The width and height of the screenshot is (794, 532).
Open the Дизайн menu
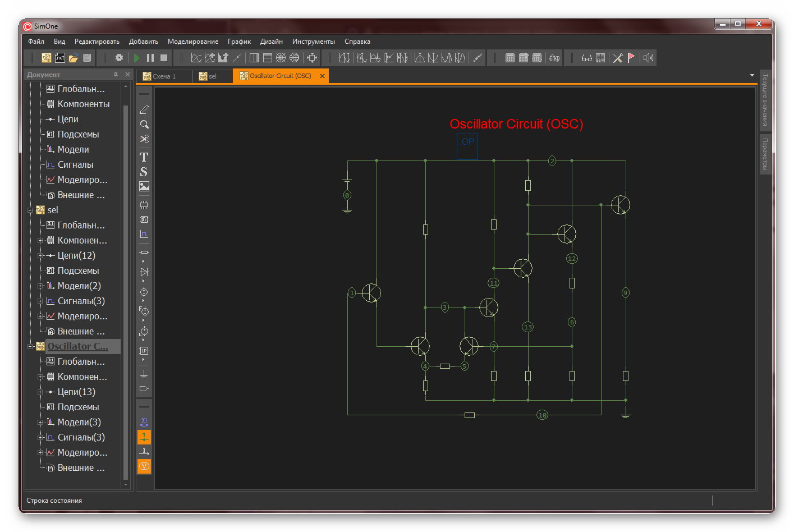(272, 42)
